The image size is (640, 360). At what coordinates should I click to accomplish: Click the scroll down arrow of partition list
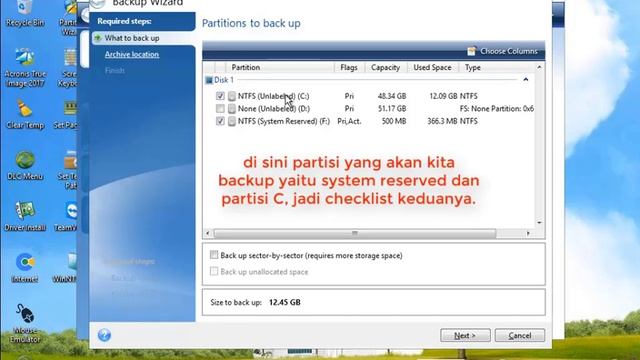(x=540, y=223)
